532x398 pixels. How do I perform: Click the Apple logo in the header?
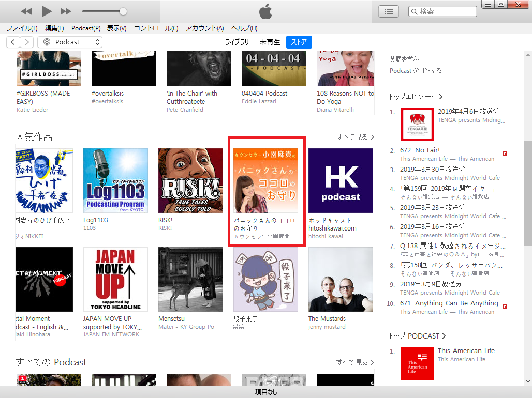[265, 11]
